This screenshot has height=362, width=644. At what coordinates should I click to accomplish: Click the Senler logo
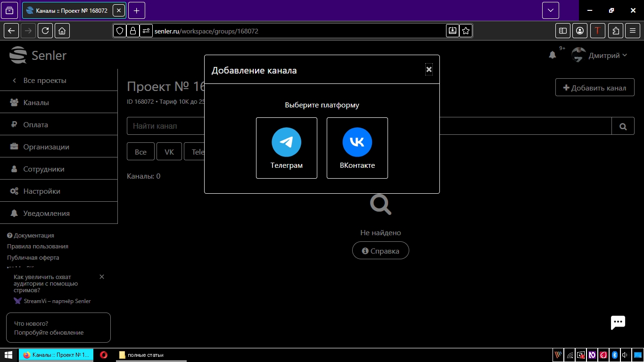click(38, 55)
